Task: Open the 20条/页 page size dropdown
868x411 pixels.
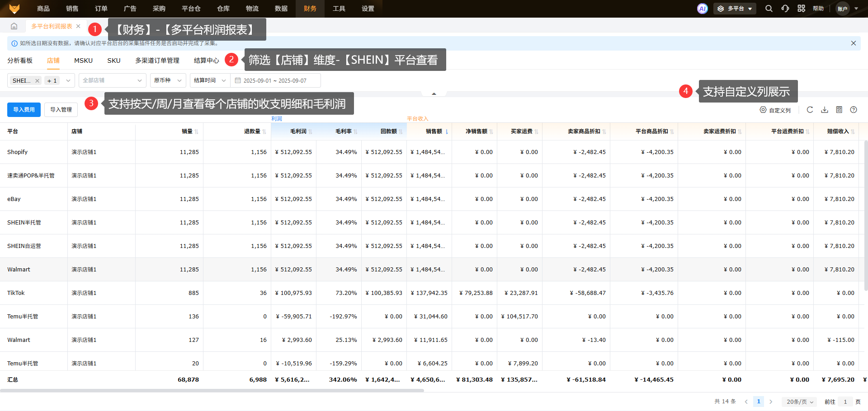Action: (799, 402)
